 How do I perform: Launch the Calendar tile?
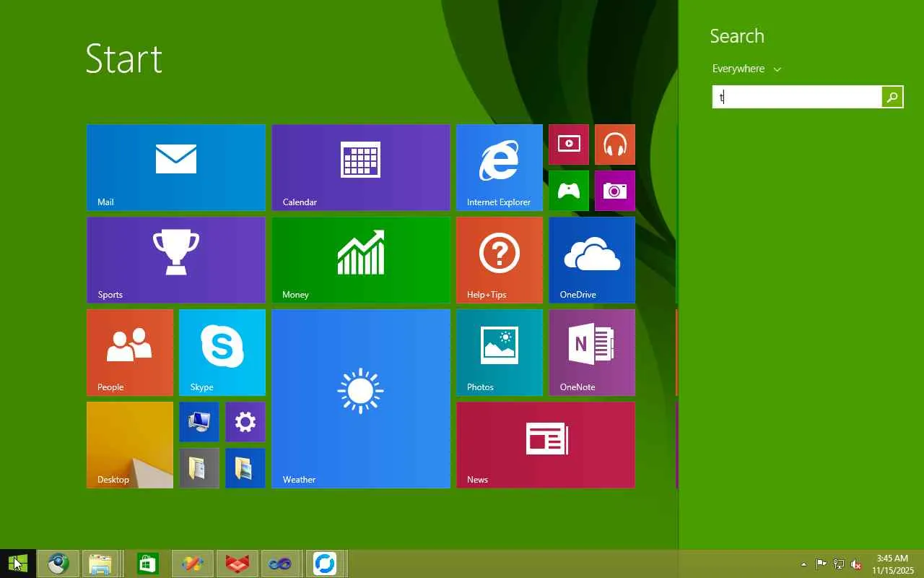(361, 168)
